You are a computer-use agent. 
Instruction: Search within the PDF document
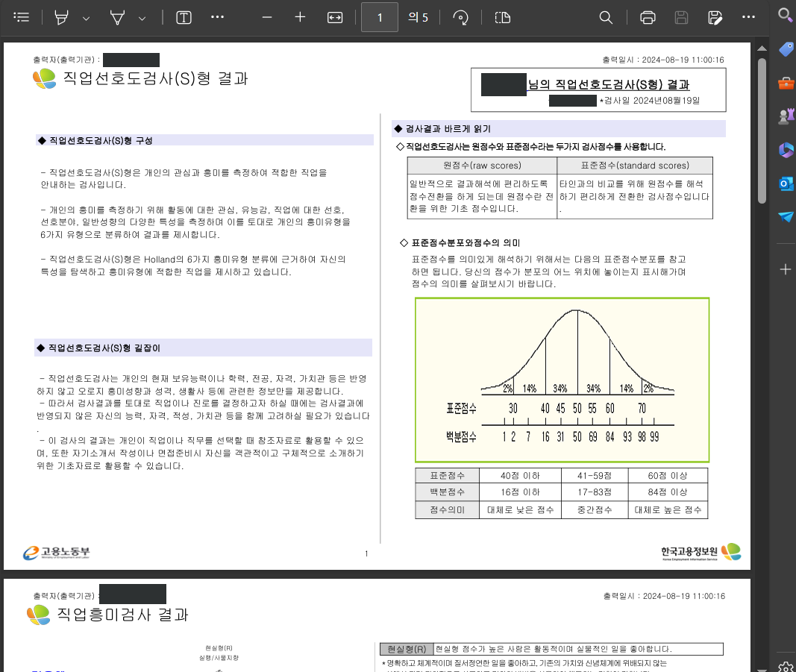pos(606,17)
